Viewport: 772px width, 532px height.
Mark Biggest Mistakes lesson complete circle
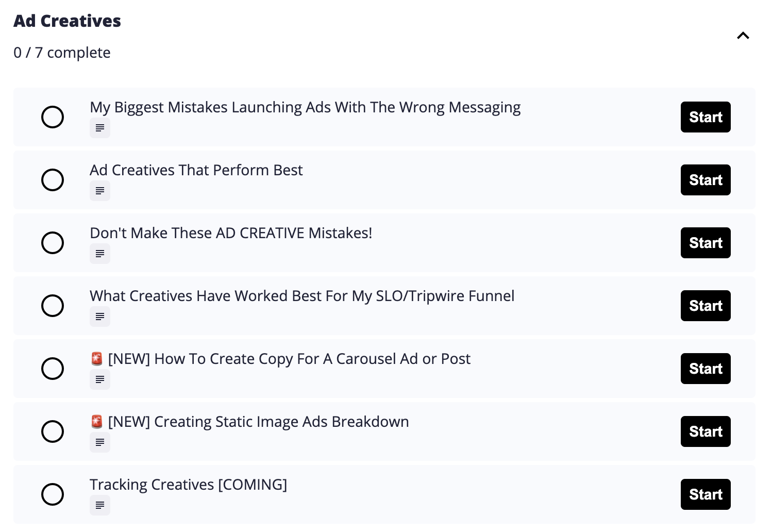53,117
